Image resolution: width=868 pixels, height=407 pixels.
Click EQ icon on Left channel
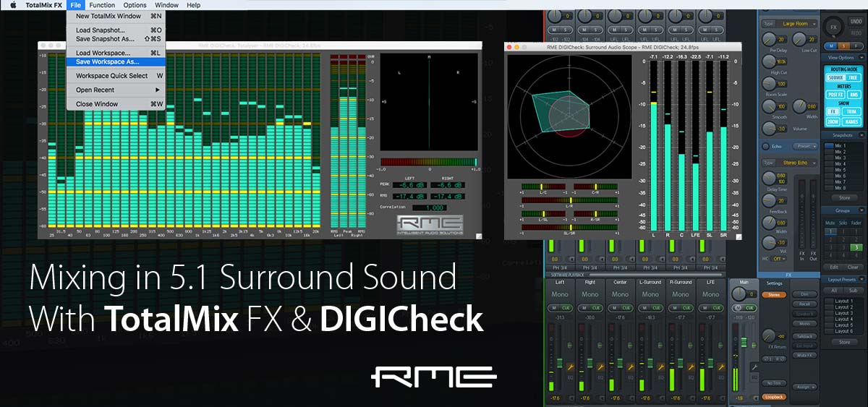[571, 377]
